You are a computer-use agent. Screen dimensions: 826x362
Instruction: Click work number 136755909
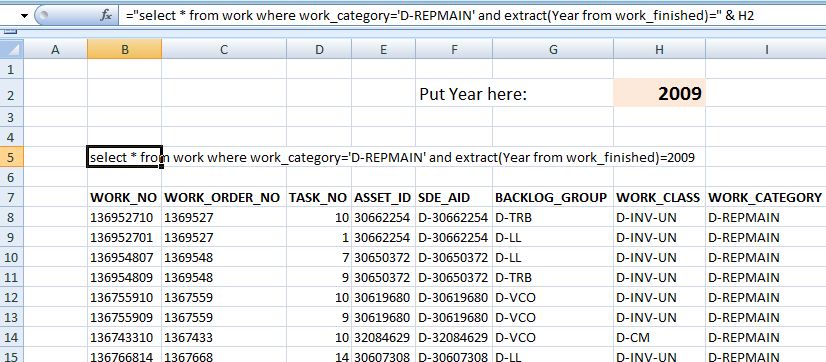point(124,317)
